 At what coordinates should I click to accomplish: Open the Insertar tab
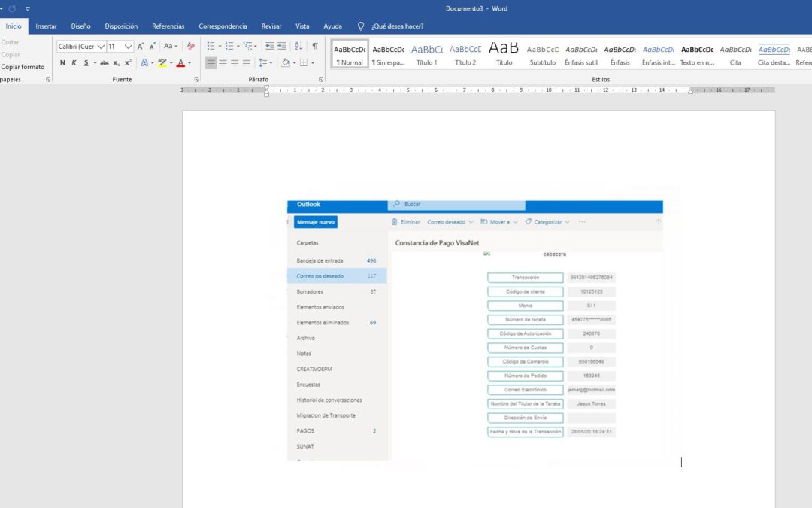click(x=46, y=26)
